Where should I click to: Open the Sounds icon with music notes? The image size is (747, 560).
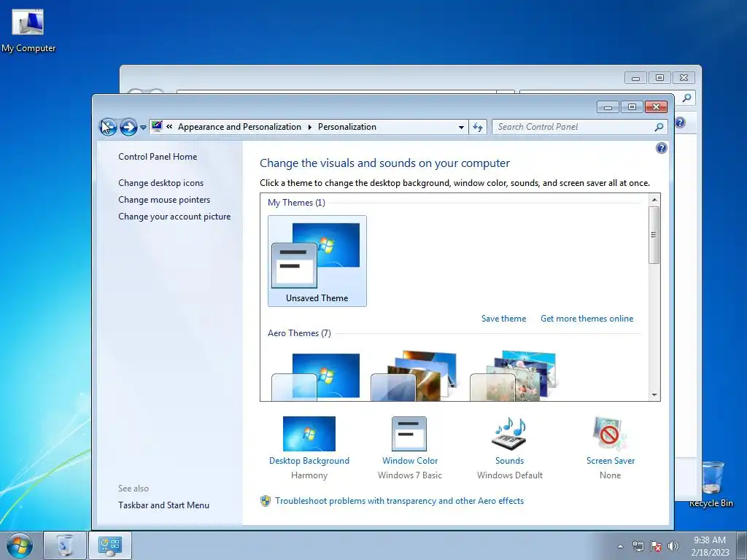point(509,434)
